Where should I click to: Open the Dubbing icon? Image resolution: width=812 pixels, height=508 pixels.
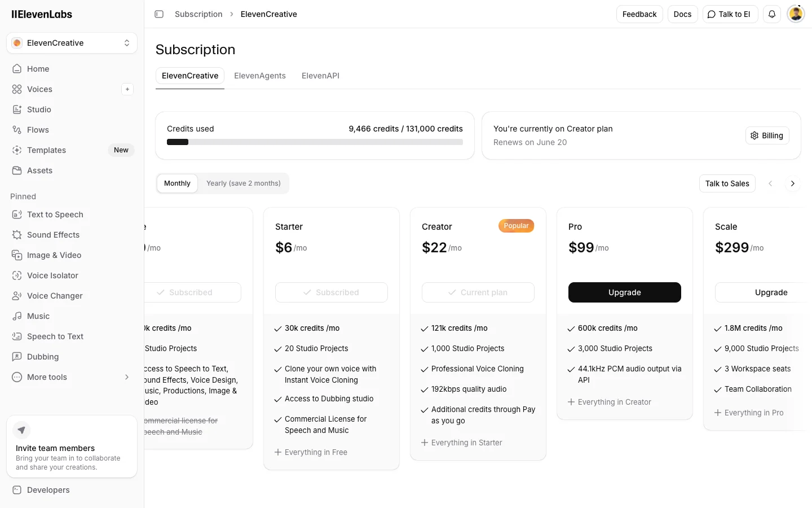[17, 357]
